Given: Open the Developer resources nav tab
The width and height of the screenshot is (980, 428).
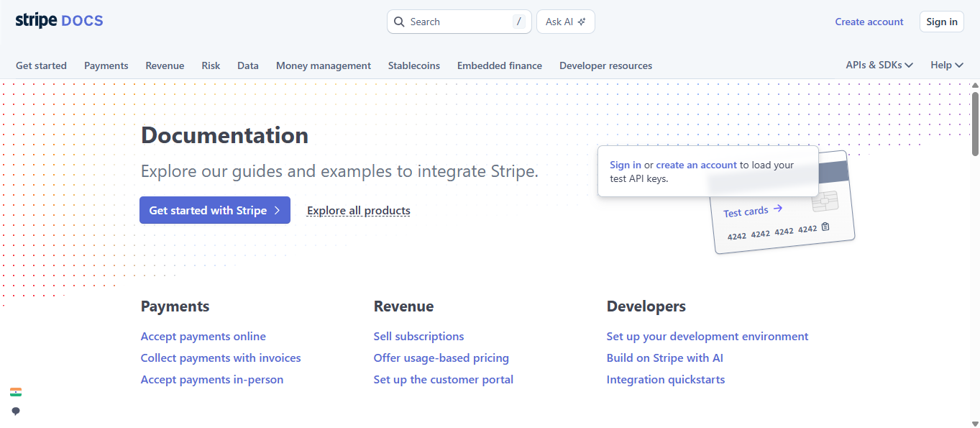Looking at the screenshot, I should pos(606,65).
